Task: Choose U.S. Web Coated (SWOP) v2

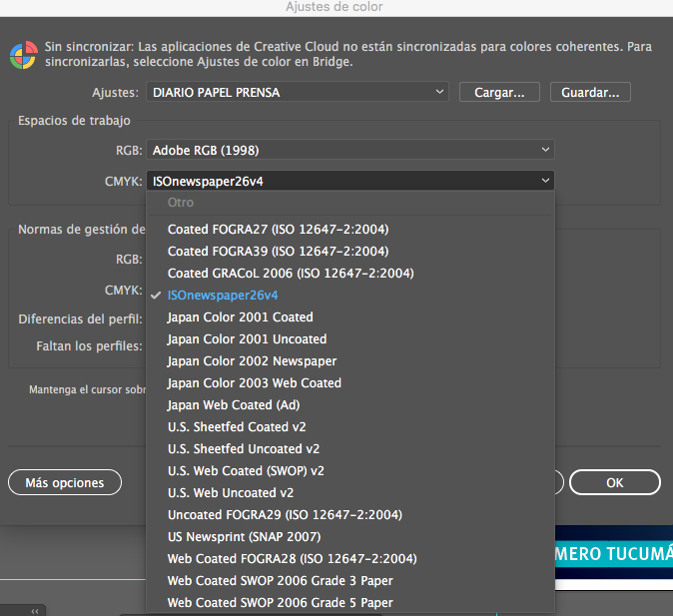Action: click(x=350, y=471)
